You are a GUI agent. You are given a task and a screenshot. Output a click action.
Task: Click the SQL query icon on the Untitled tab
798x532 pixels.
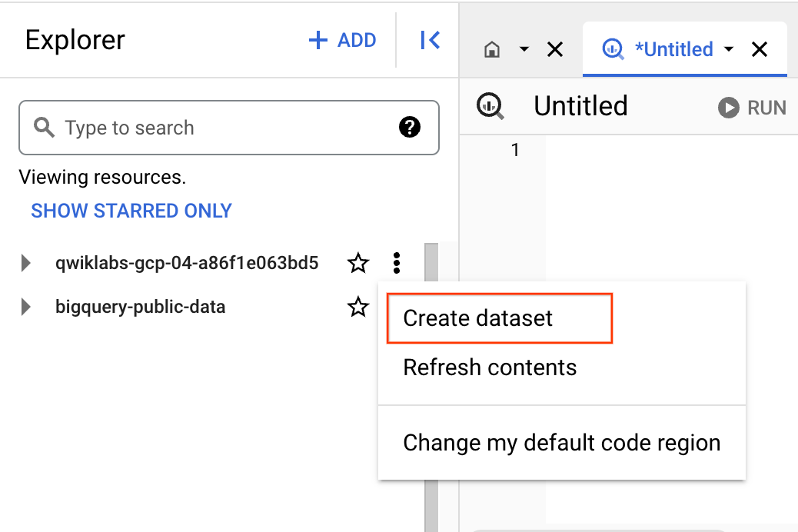tap(613, 48)
